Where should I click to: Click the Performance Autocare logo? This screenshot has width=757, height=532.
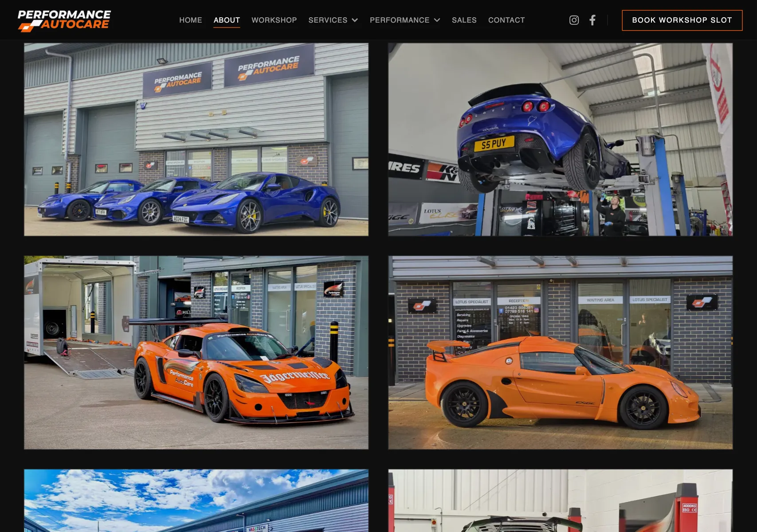pos(64,20)
